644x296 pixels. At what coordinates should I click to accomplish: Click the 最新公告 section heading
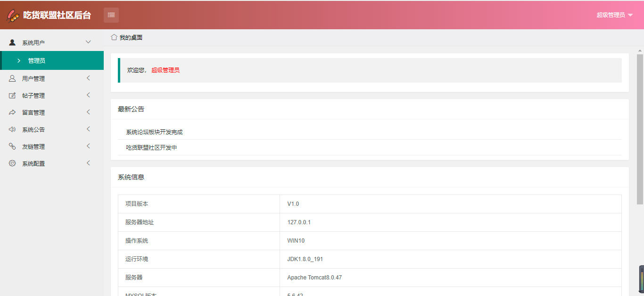coord(131,109)
